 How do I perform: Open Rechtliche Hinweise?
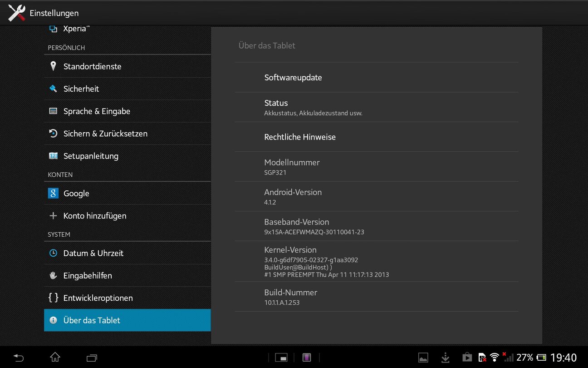tap(300, 137)
